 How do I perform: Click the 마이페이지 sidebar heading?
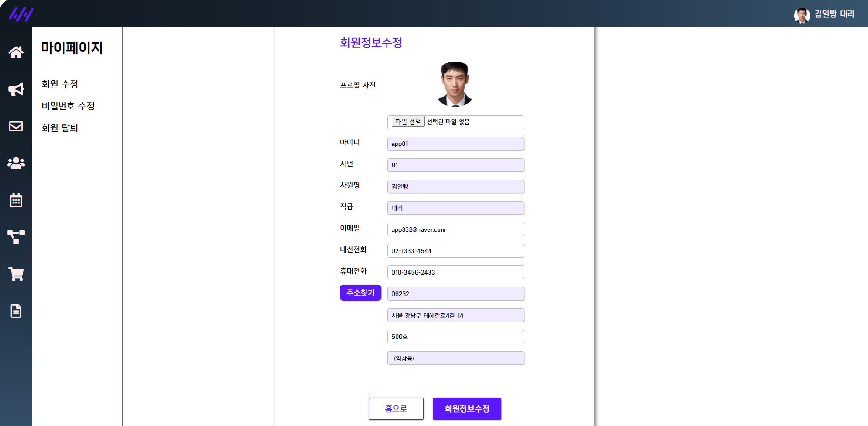pos(72,47)
